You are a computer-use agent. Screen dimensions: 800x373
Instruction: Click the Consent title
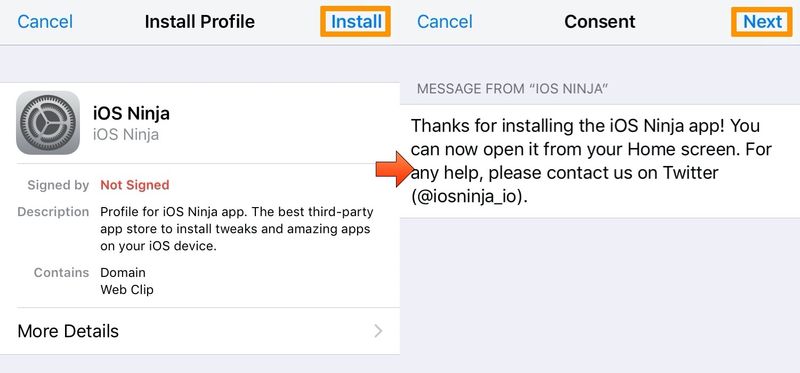click(x=599, y=21)
